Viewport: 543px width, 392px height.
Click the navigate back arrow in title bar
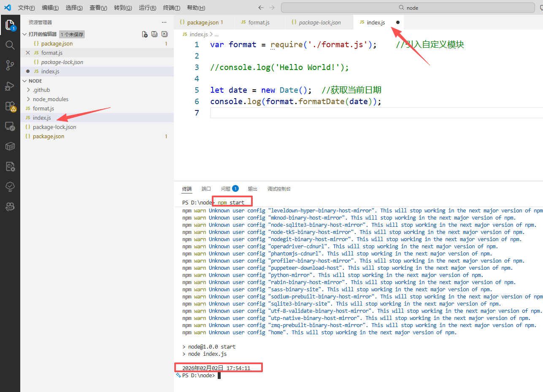point(261,8)
